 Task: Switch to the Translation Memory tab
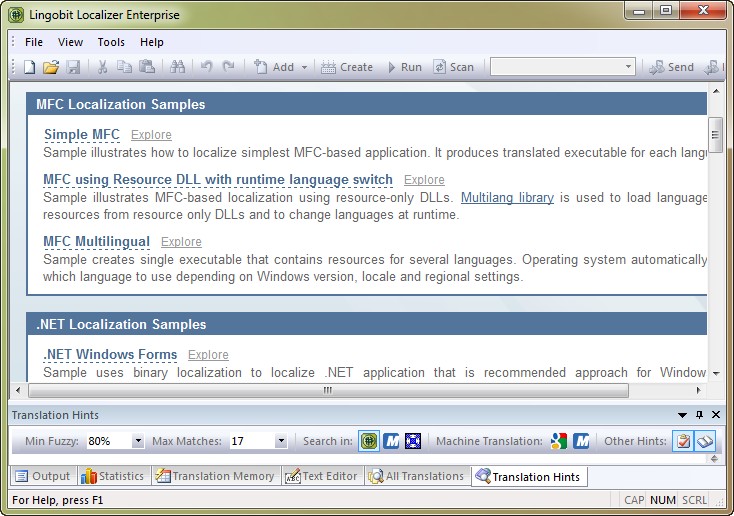coord(215,476)
